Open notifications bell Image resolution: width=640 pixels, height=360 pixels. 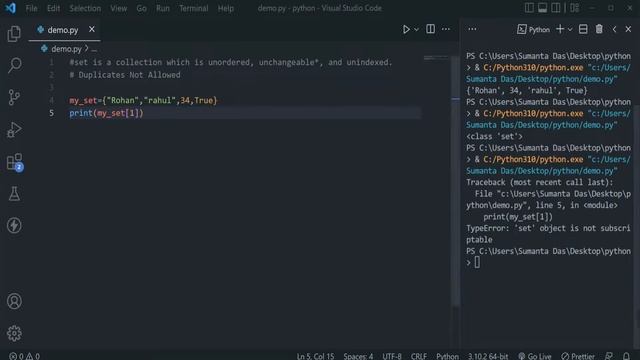click(626, 356)
